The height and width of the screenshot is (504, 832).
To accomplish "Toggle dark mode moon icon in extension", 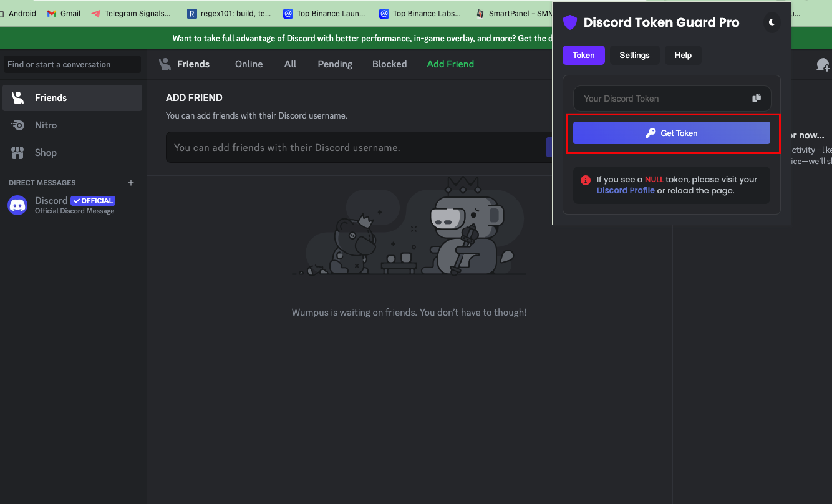I will point(772,22).
